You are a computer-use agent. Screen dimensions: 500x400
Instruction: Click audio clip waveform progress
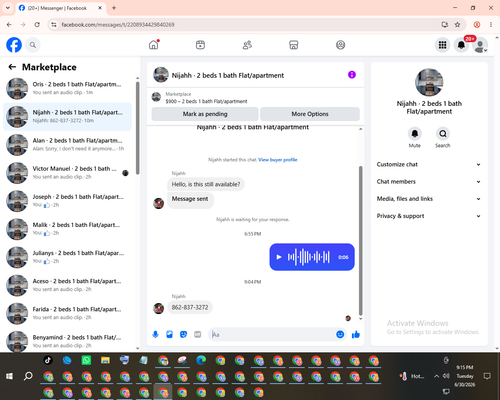tap(309, 257)
